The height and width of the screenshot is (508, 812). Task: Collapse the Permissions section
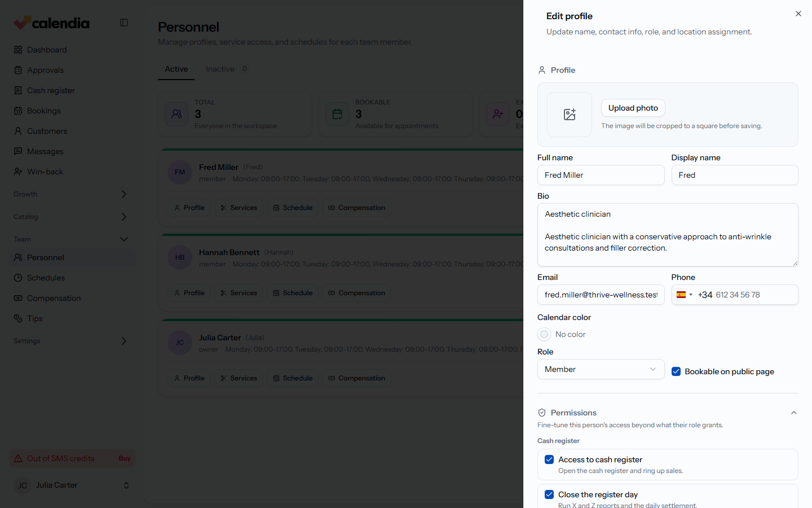pyautogui.click(x=794, y=413)
